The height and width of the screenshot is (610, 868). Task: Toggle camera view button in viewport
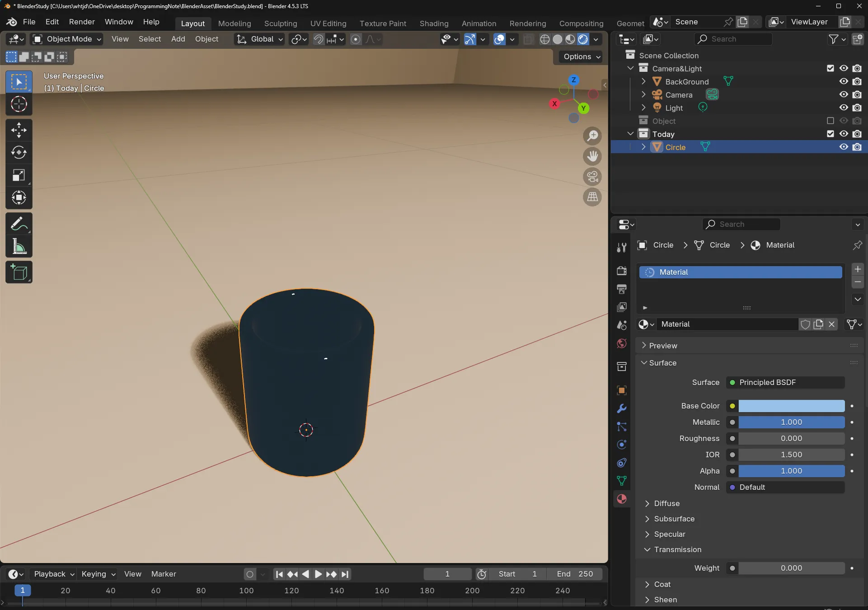pyautogui.click(x=592, y=177)
